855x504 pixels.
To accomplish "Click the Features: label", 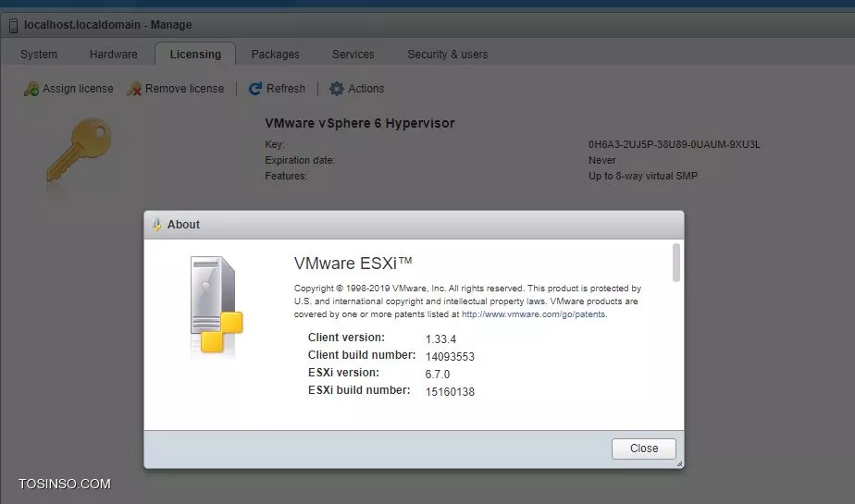I will pos(286,176).
